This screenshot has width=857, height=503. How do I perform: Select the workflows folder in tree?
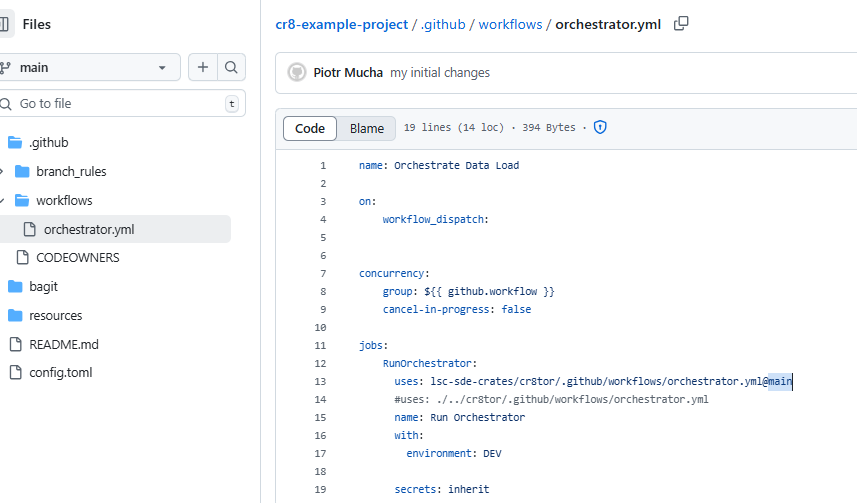64,201
